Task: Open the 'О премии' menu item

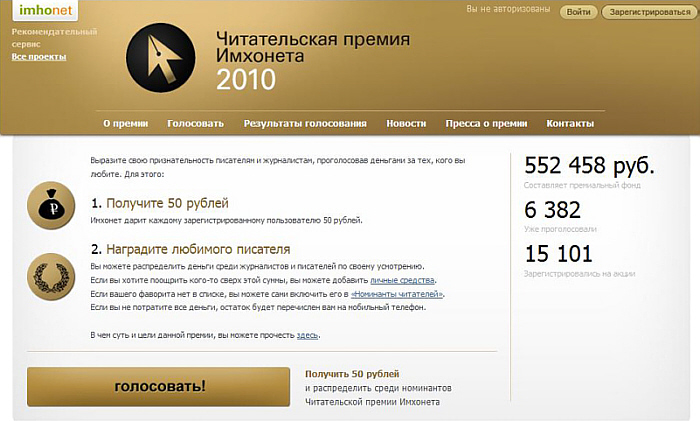Action: [x=125, y=124]
